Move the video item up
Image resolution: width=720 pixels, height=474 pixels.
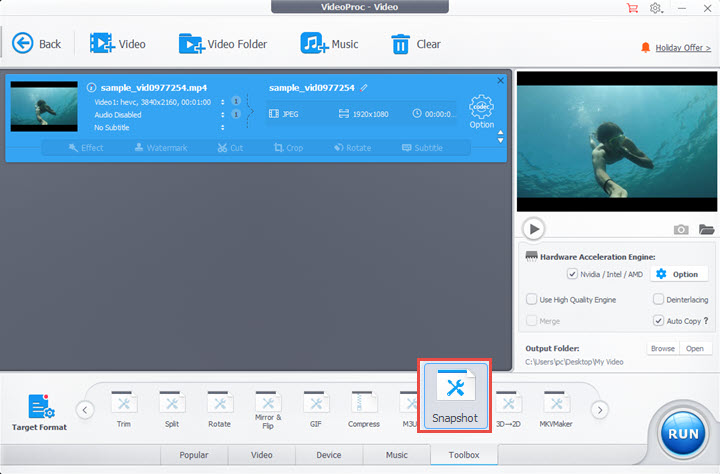tap(501, 133)
